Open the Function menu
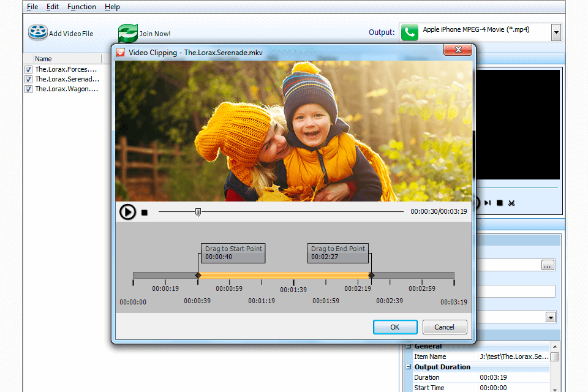The height and width of the screenshot is (392, 588). (x=81, y=7)
